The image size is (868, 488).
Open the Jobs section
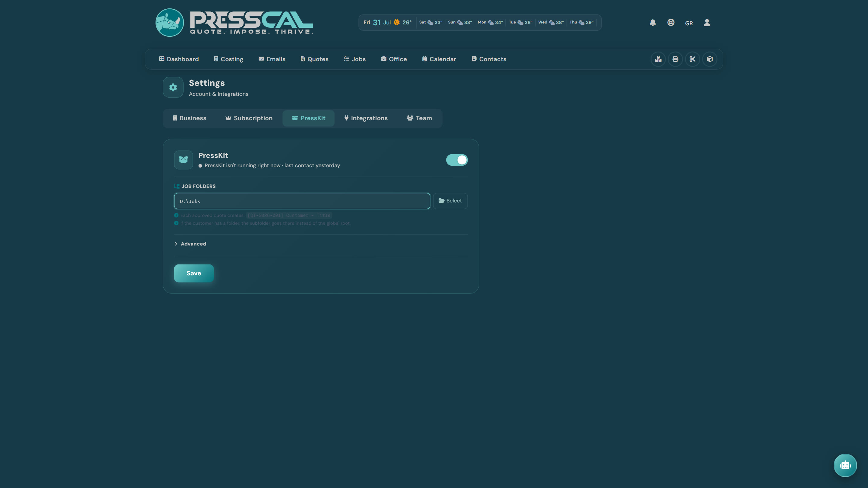pos(354,59)
